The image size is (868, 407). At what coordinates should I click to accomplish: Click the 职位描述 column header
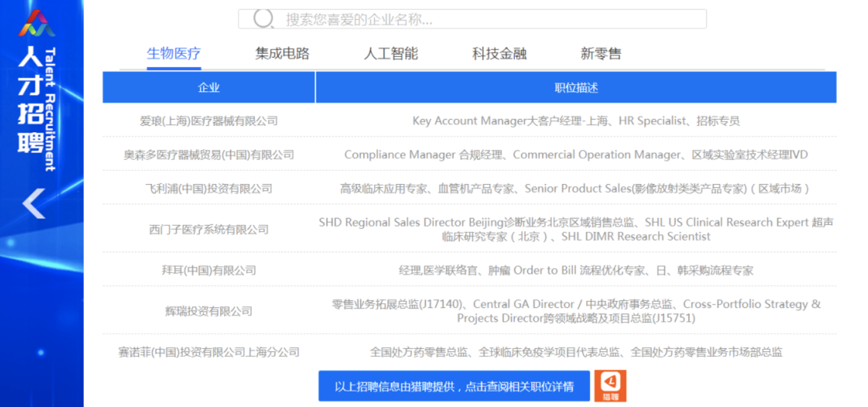click(576, 88)
